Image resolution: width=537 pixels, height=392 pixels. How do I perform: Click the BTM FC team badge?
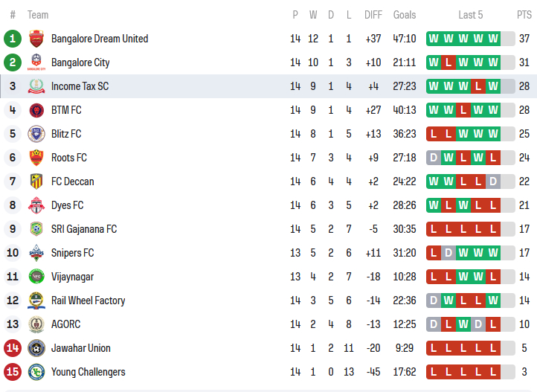[x=36, y=110]
